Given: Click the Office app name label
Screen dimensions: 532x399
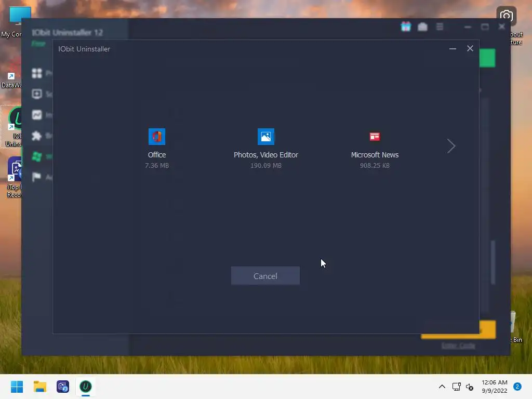Looking at the screenshot, I should 157,155.
